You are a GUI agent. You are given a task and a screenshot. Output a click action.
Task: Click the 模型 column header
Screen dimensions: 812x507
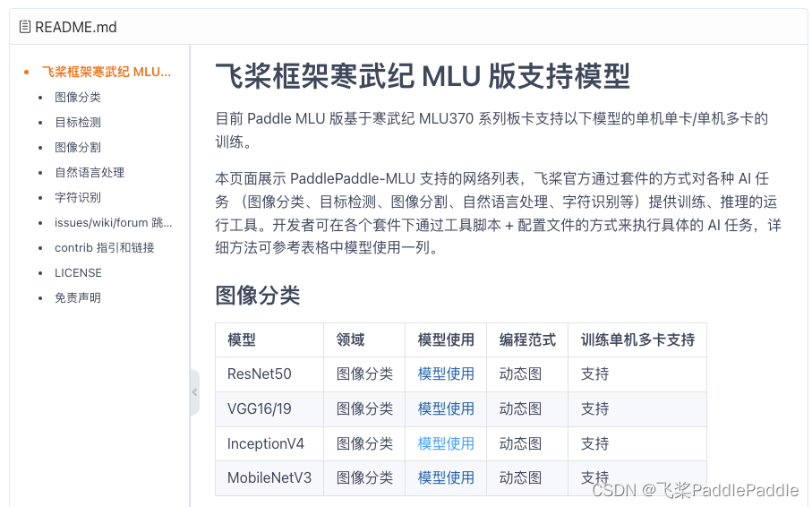(x=269, y=340)
